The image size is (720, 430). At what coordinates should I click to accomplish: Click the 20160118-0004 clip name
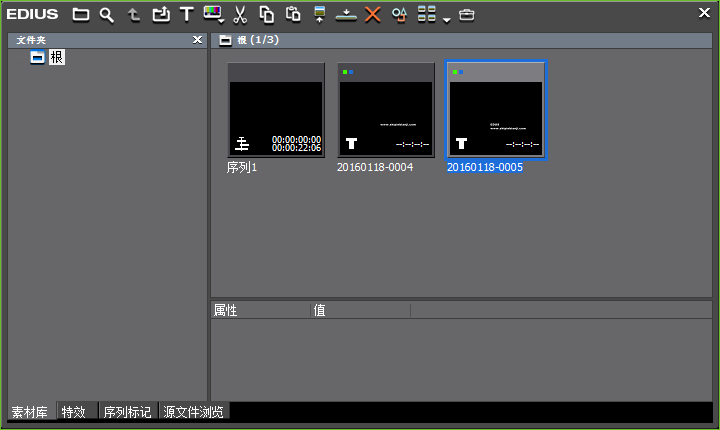coord(375,167)
